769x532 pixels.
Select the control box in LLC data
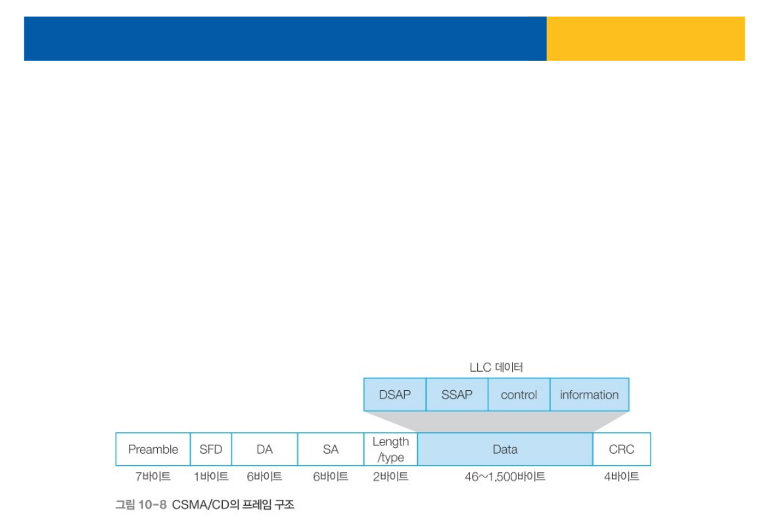[519, 395]
